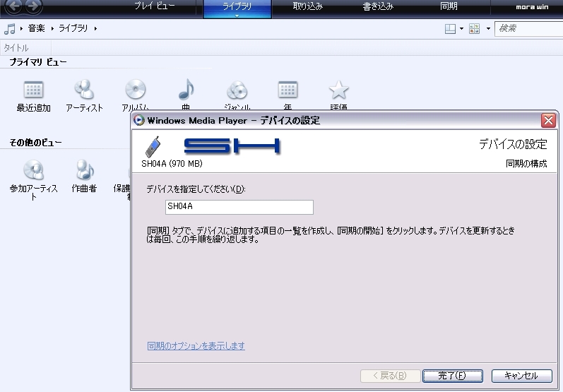Image resolution: width=563 pixels, height=392 pixels.
Task: Switch to the 取り込み (rip) tab
Action: [x=308, y=6]
